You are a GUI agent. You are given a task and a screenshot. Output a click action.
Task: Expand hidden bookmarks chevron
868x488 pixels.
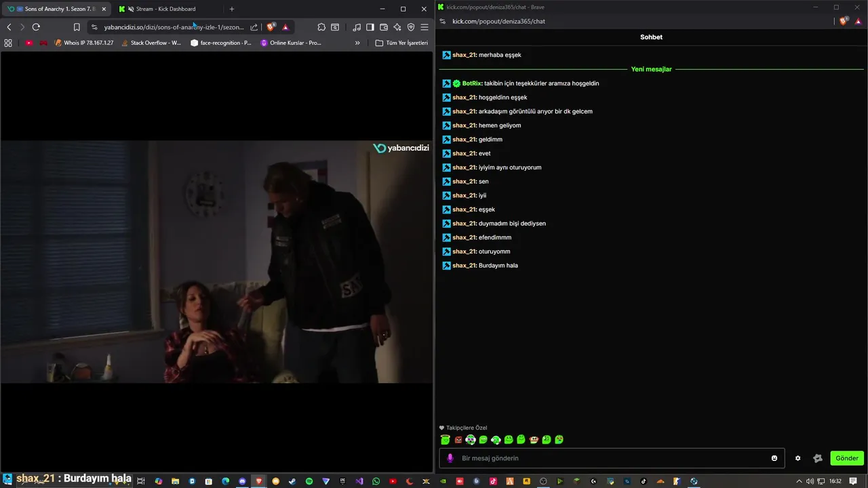(357, 43)
